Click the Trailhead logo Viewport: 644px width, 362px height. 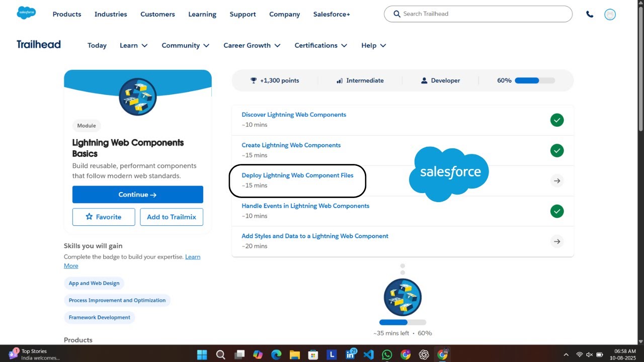tap(39, 44)
